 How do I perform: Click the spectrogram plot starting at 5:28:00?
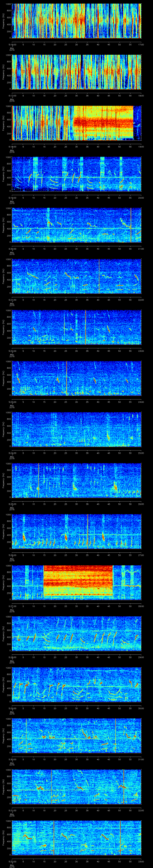click(x=77, y=633)
